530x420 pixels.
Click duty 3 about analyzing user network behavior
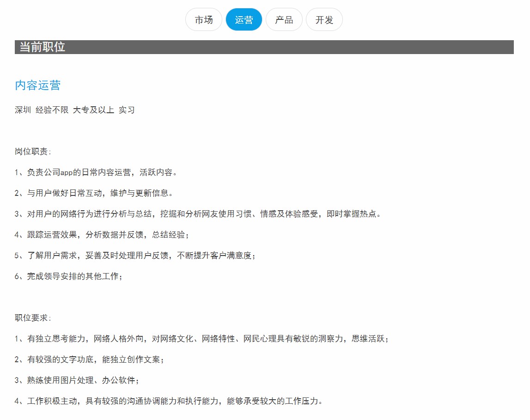pyautogui.click(x=198, y=214)
